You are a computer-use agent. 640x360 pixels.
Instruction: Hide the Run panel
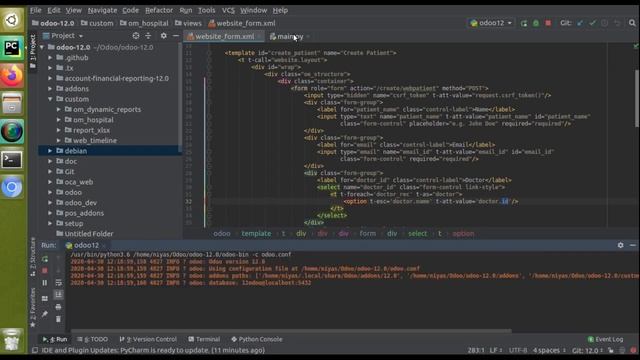click(x=633, y=245)
